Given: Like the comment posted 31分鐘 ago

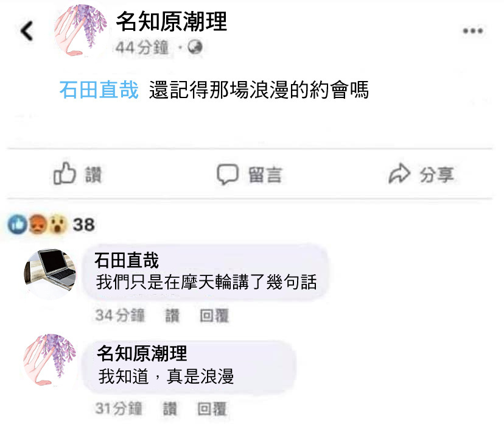Looking at the screenshot, I should [x=170, y=409].
